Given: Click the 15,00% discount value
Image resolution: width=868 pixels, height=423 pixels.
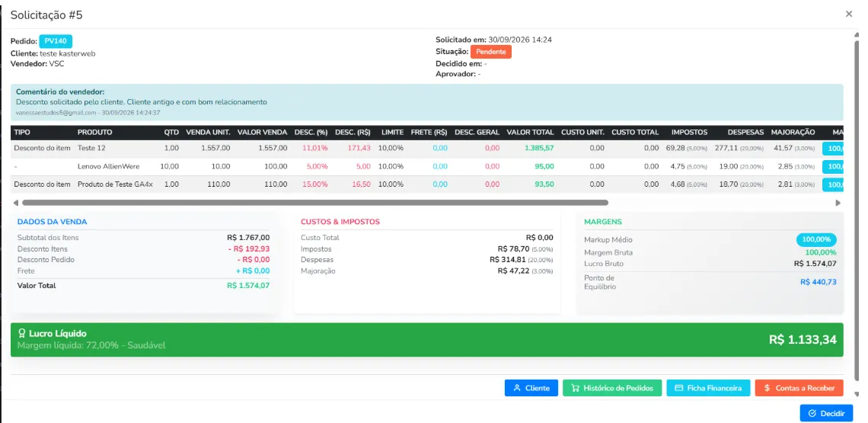Looking at the screenshot, I should point(315,184).
